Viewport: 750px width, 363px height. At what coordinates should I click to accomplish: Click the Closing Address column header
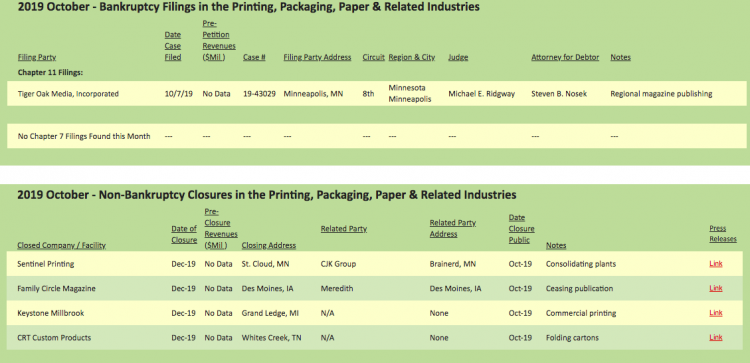pos(269,245)
